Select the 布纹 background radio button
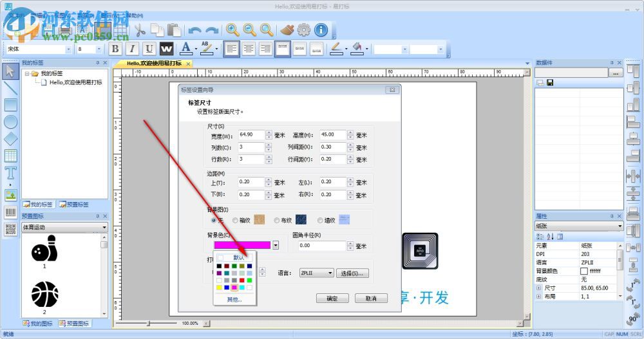 click(x=277, y=221)
